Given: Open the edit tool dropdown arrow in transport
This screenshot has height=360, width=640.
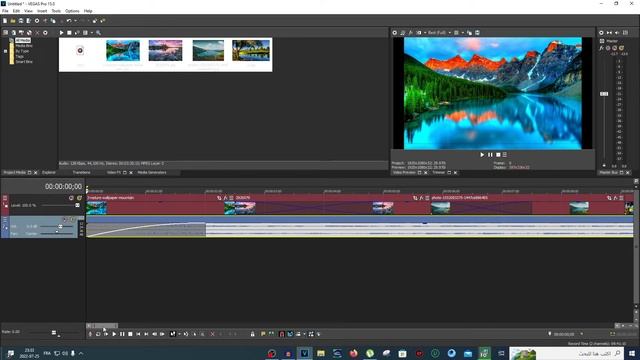Looking at the screenshot, I should click(179, 334).
